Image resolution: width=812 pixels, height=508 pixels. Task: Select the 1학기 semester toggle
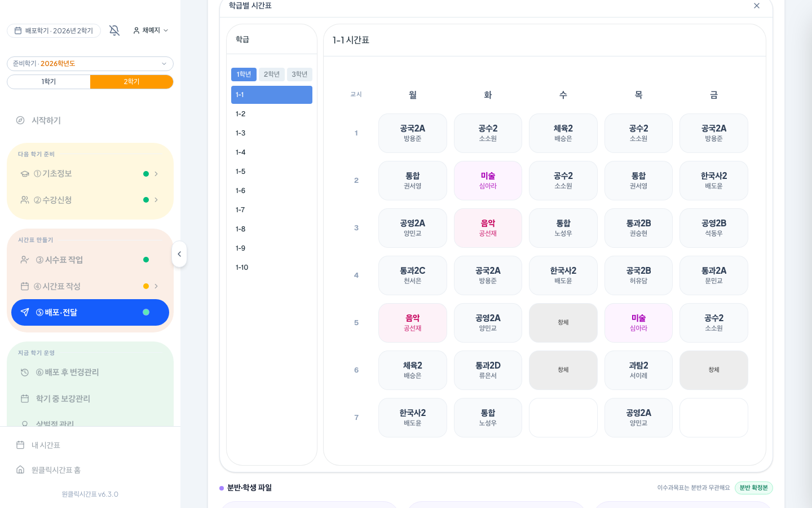coord(48,82)
